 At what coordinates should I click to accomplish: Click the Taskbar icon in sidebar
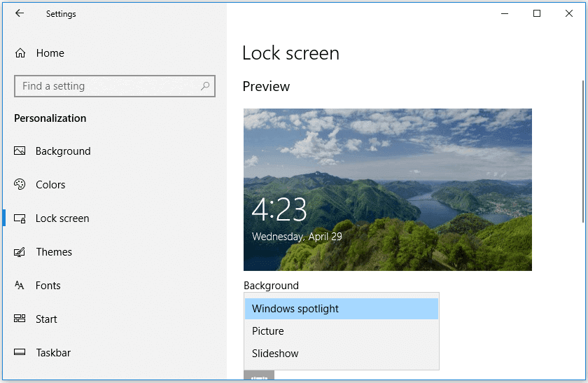pyautogui.click(x=20, y=353)
